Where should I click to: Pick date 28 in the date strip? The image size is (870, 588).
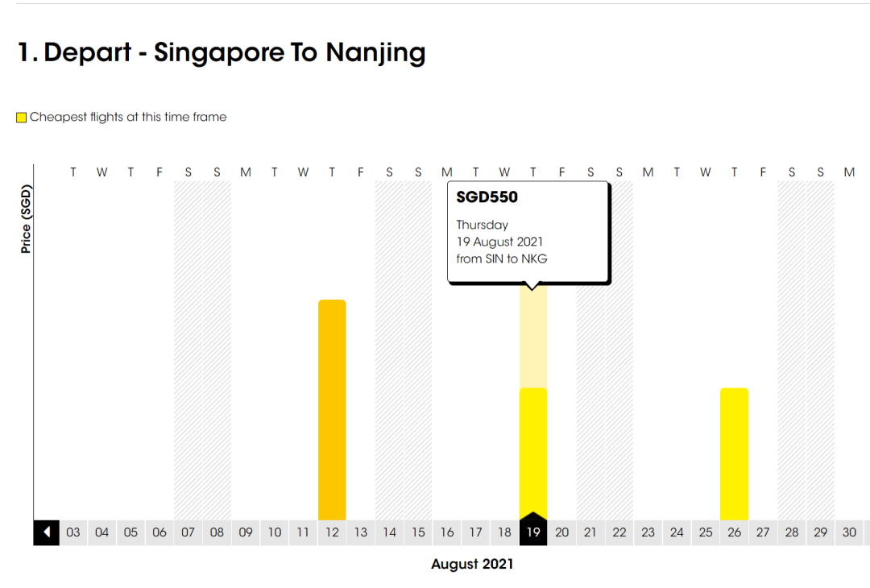(792, 532)
